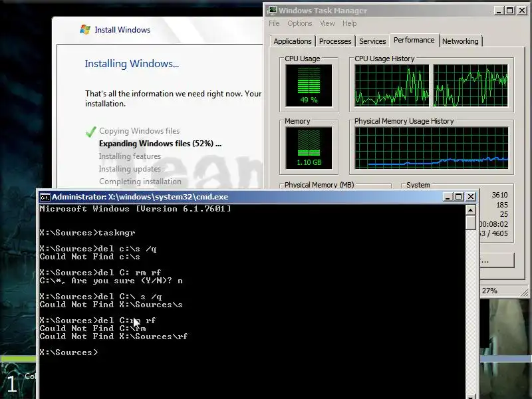Click the Memory 1.10 GB gauge

(x=309, y=148)
